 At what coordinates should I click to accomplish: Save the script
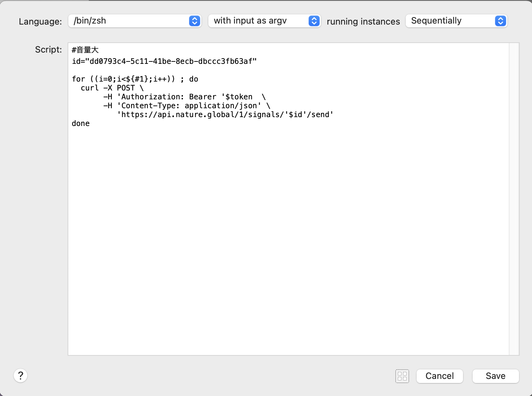click(x=496, y=376)
